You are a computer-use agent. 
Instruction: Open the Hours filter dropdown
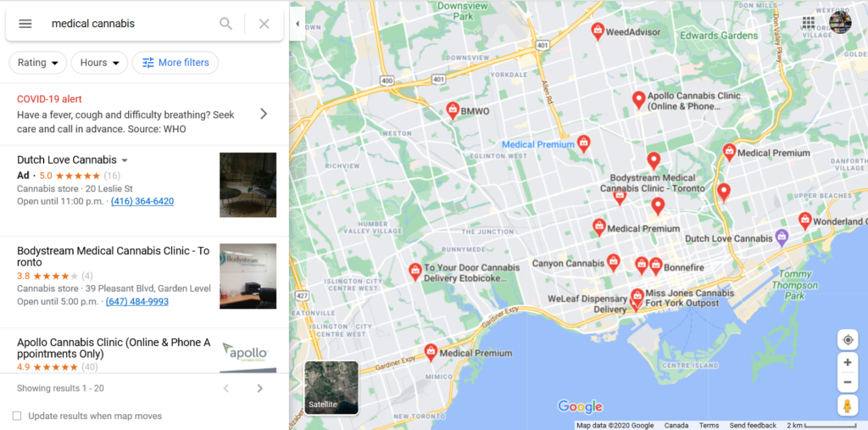pos(100,63)
